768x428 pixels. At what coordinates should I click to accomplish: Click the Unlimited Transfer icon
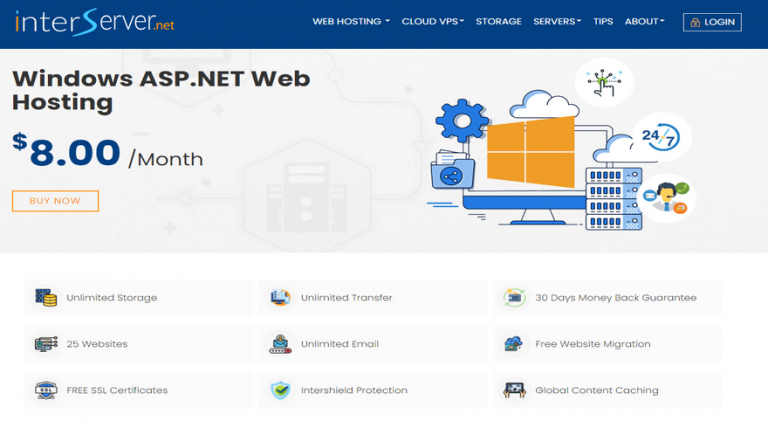click(x=280, y=297)
